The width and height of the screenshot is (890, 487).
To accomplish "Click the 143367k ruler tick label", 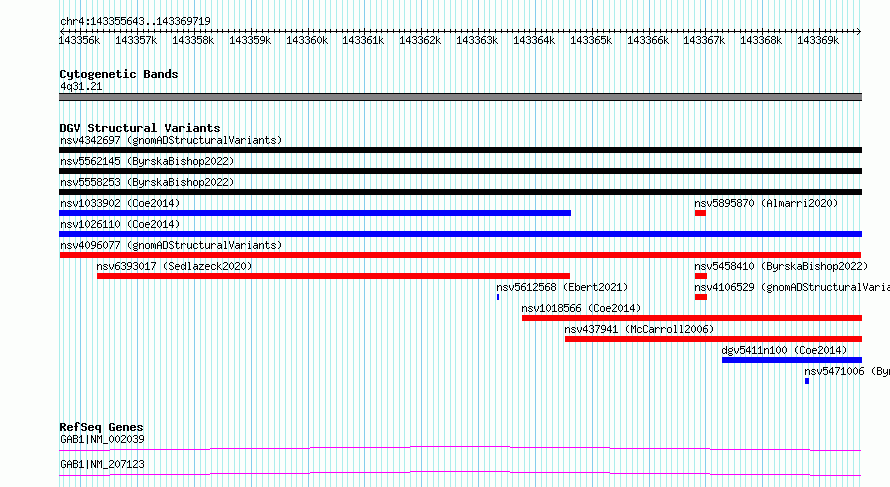I will (x=704, y=40).
